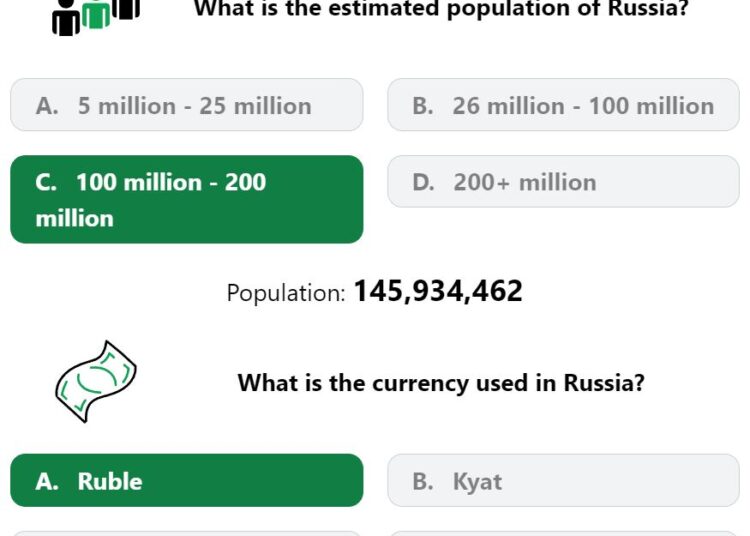Viewport: 750px width, 536px height.
Task: Click the estimated population of Russia question
Action: [x=441, y=9]
